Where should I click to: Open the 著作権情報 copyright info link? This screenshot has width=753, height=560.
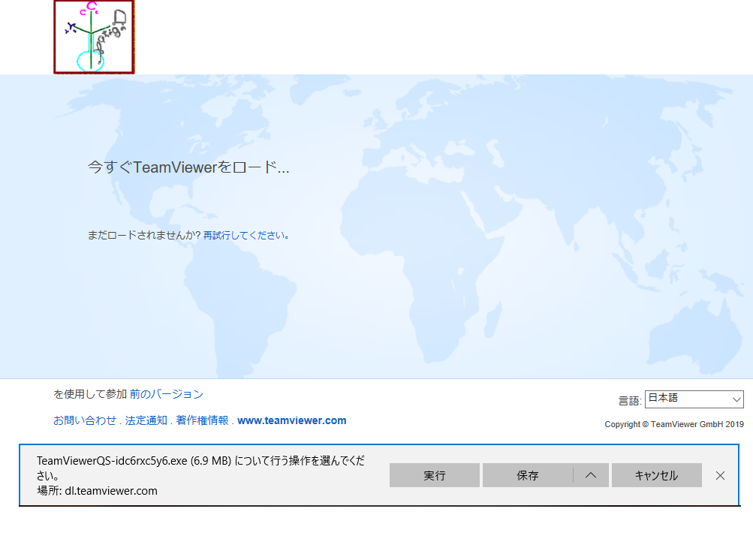pyautogui.click(x=202, y=420)
